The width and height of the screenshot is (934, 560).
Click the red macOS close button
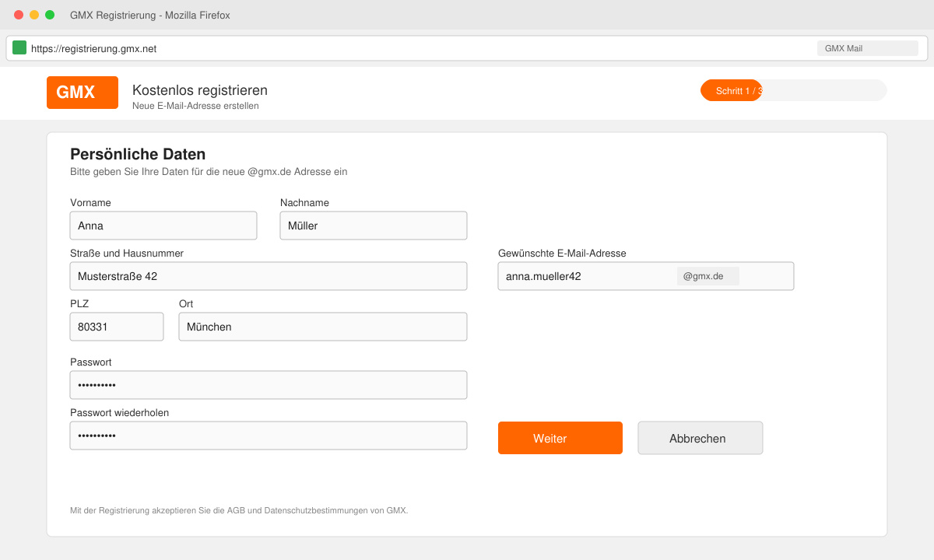point(19,15)
